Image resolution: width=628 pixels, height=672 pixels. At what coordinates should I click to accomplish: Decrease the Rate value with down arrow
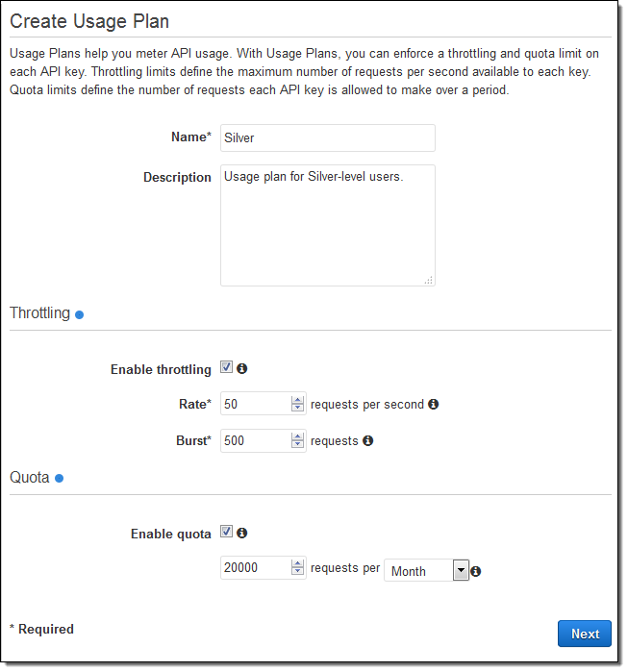[298, 410]
